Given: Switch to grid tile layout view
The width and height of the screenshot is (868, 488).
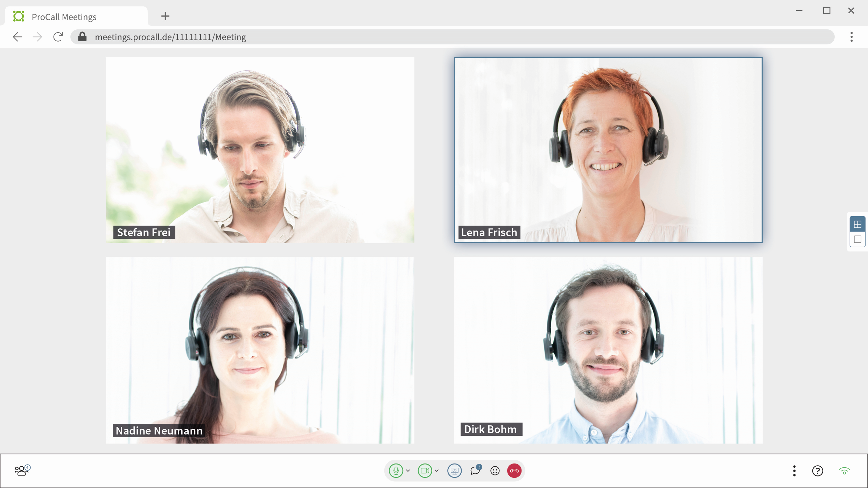Looking at the screenshot, I should [857, 224].
